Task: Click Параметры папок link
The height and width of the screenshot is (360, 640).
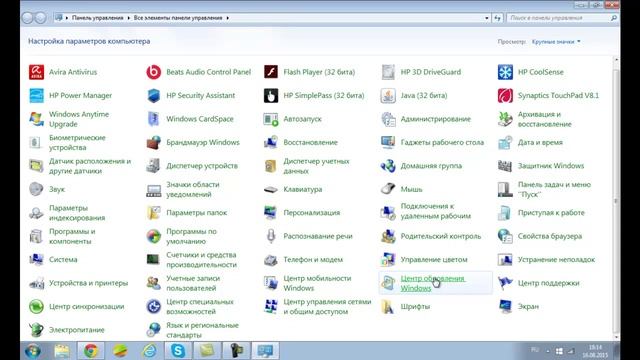Action: tap(196, 213)
